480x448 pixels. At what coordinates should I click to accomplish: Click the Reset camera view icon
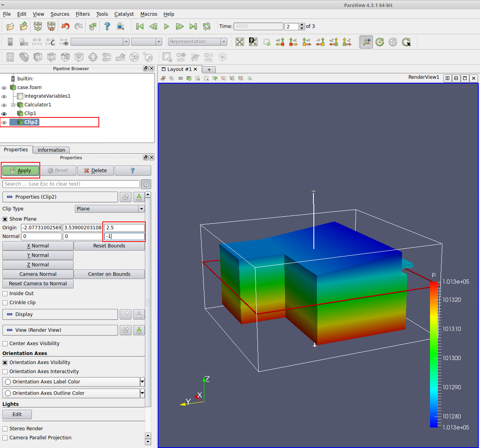240,42
